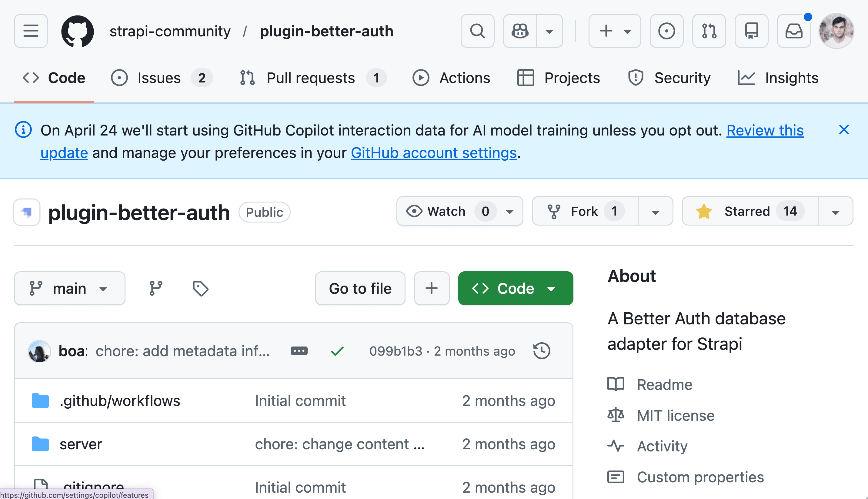Open the Custom properties link
The image size is (868, 499).
coord(700,477)
